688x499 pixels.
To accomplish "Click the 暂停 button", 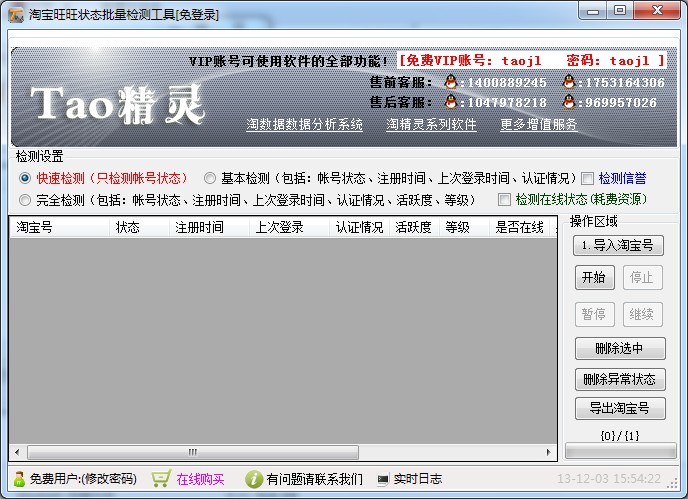I will click(595, 314).
